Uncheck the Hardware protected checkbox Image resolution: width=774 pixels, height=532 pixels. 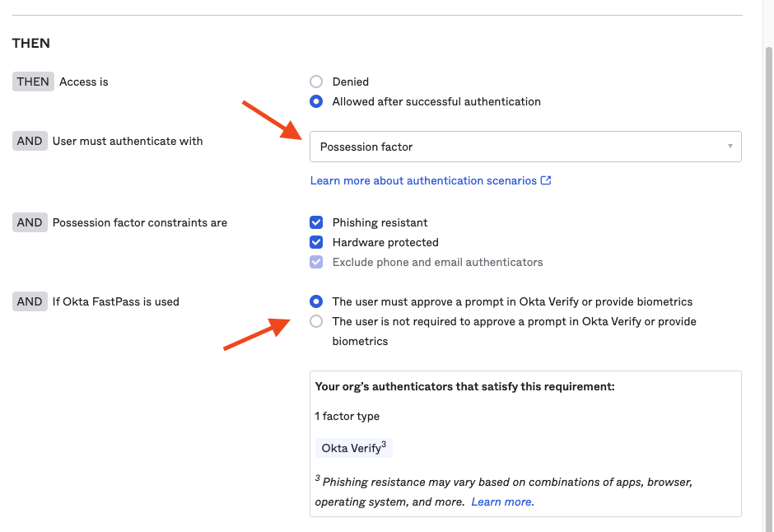(x=316, y=242)
